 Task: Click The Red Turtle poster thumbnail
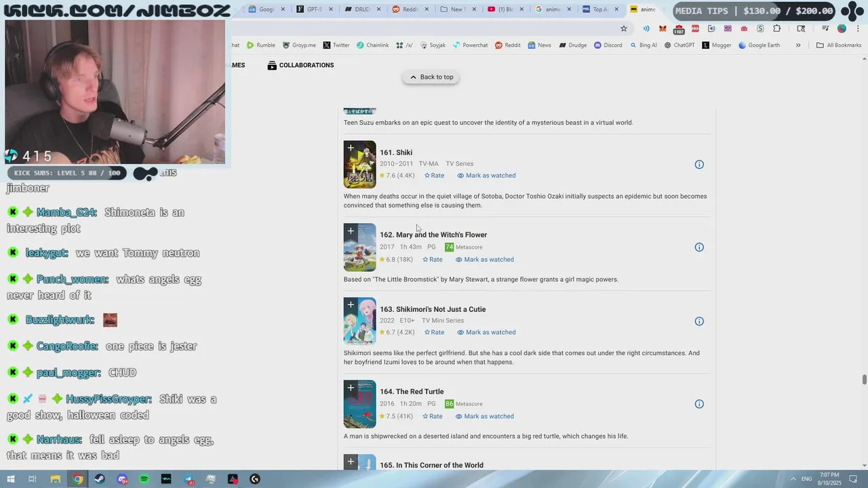point(359,404)
